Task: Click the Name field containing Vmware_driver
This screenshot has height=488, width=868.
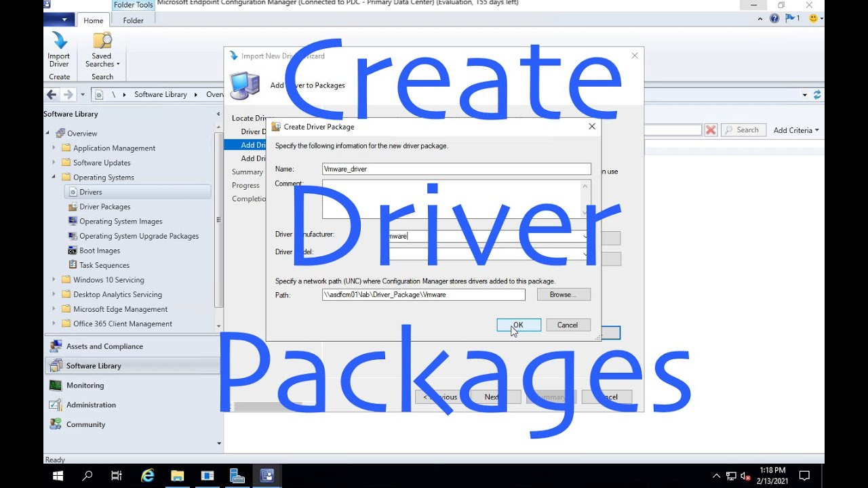Action: pyautogui.click(x=456, y=169)
